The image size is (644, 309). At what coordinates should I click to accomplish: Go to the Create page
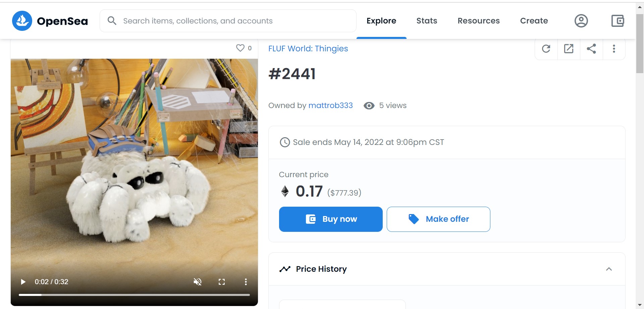tap(534, 21)
